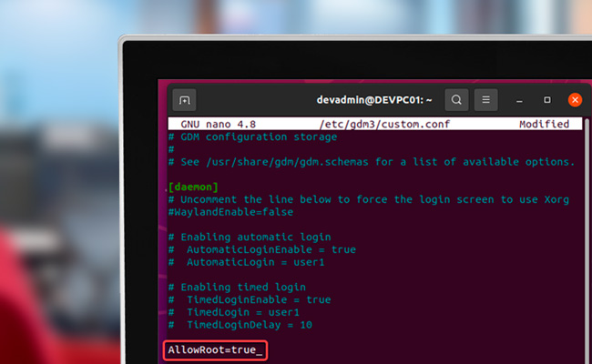Place cursor on the [daemon] section header

point(193,187)
